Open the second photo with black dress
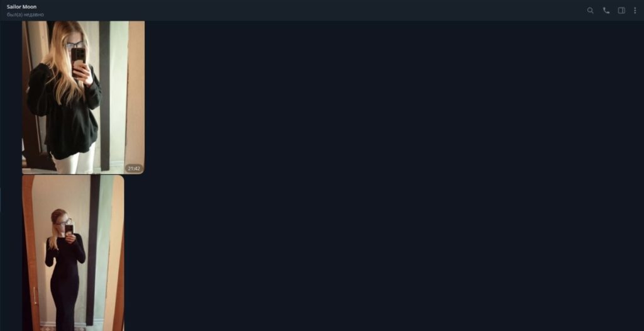The image size is (644, 331). (x=73, y=253)
